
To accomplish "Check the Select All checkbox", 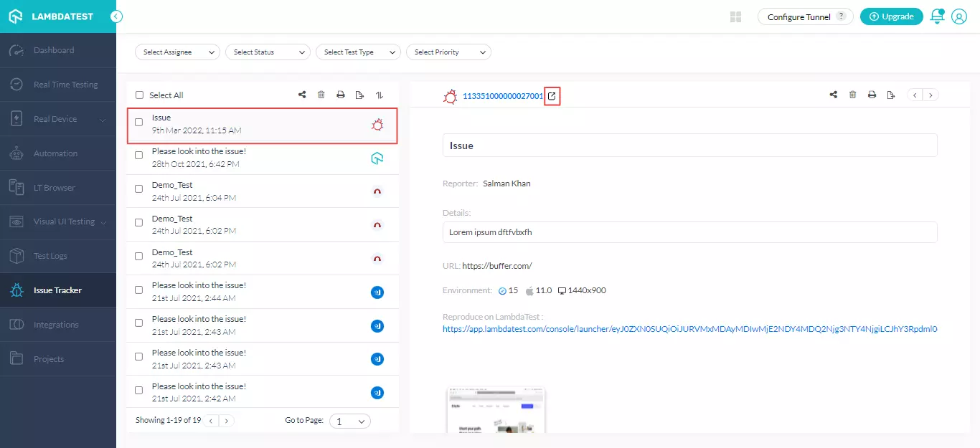I will (140, 95).
